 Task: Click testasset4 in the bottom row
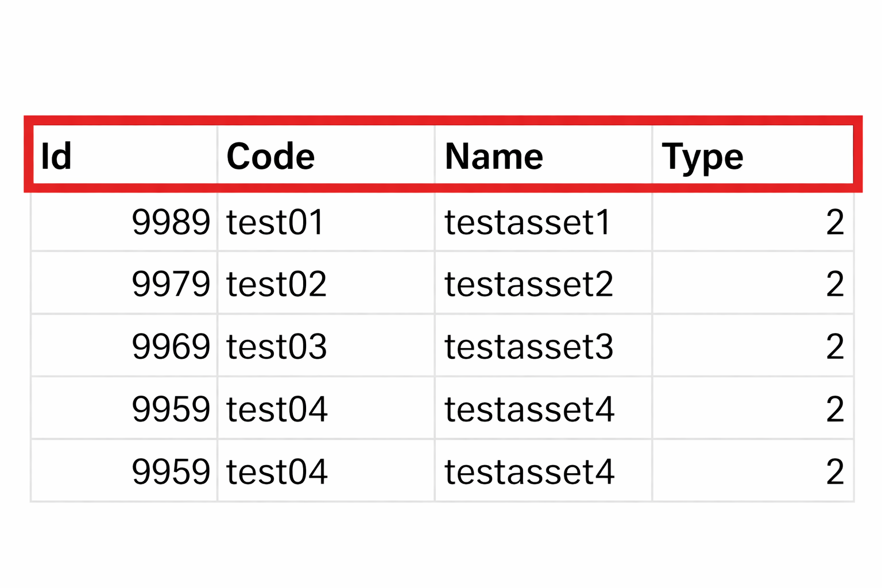point(529,471)
